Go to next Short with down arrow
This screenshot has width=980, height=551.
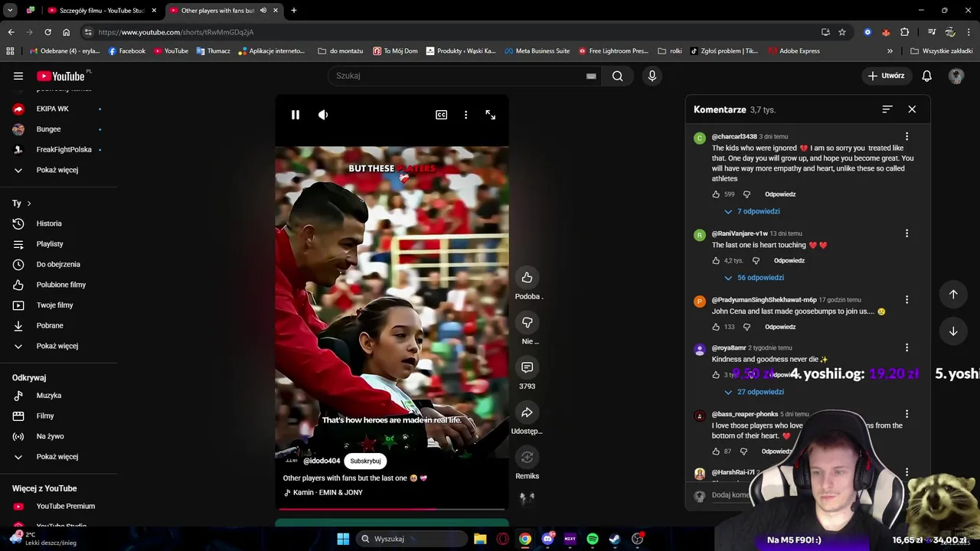coord(953,331)
